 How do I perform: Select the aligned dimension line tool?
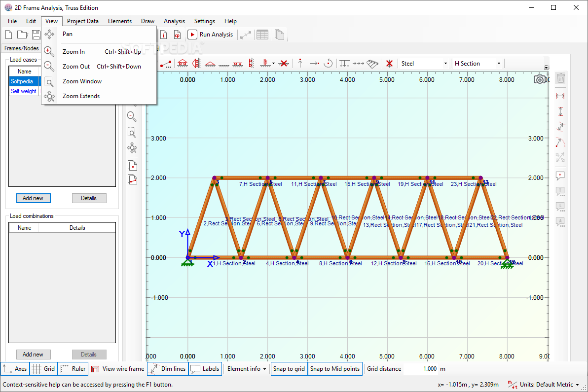[x=560, y=127]
